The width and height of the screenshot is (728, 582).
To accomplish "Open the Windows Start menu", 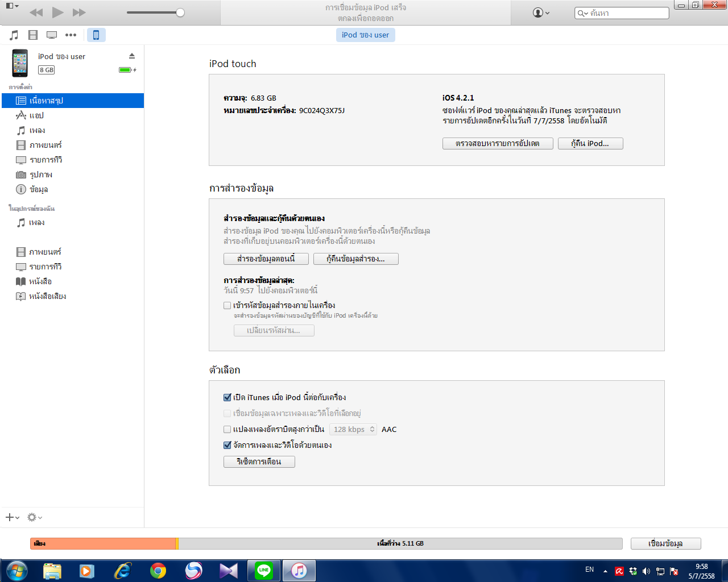I will [x=16, y=570].
